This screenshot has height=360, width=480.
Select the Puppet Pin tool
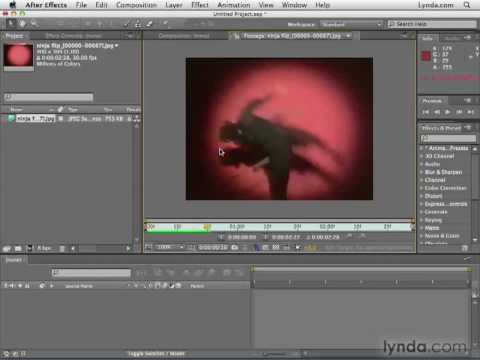(x=165, y=24)
